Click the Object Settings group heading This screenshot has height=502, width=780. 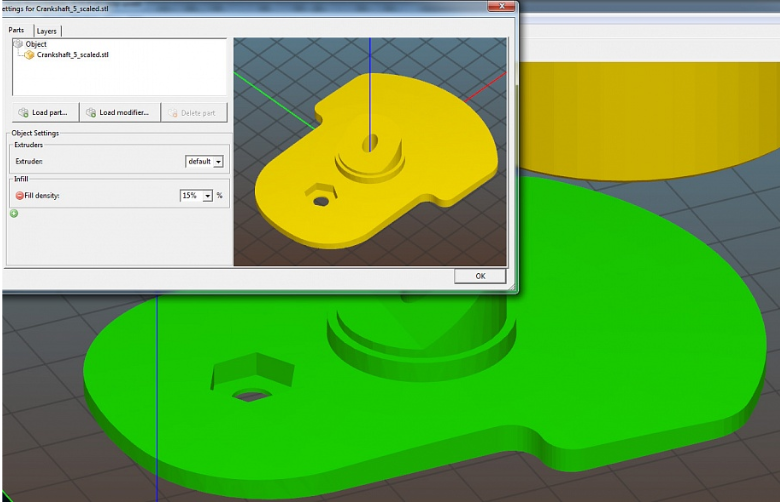click(x=35, y=133)
